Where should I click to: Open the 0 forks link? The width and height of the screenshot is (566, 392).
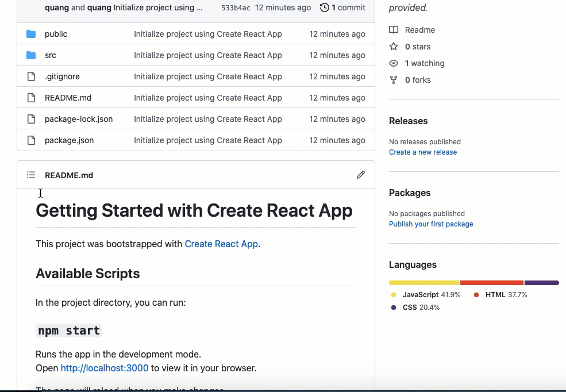418,80
